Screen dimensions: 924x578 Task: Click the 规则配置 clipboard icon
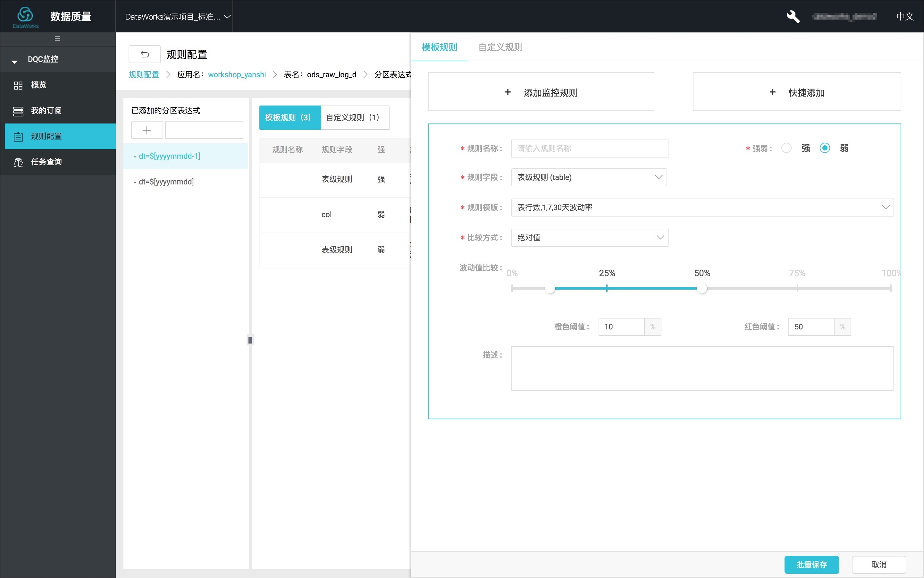point(18,136)
